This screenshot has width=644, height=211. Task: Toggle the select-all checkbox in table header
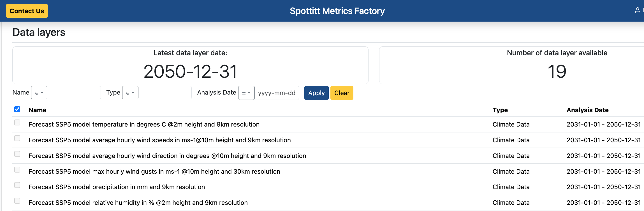click(17, 109)
